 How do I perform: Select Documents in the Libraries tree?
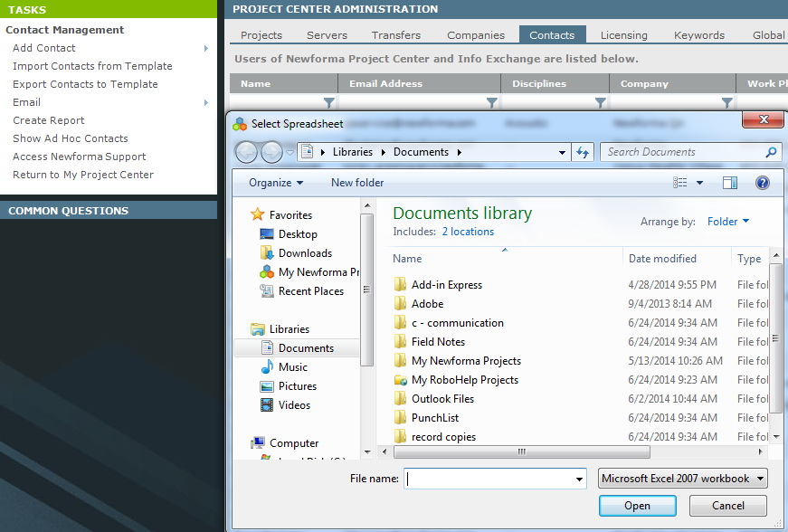pyautogui.click(x=306, y=348)
